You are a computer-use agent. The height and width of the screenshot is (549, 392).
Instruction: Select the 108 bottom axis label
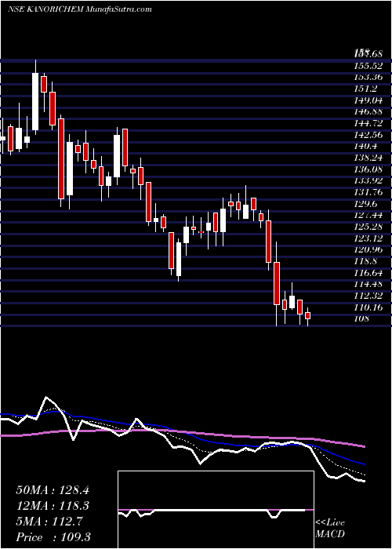tap(361, 319)
